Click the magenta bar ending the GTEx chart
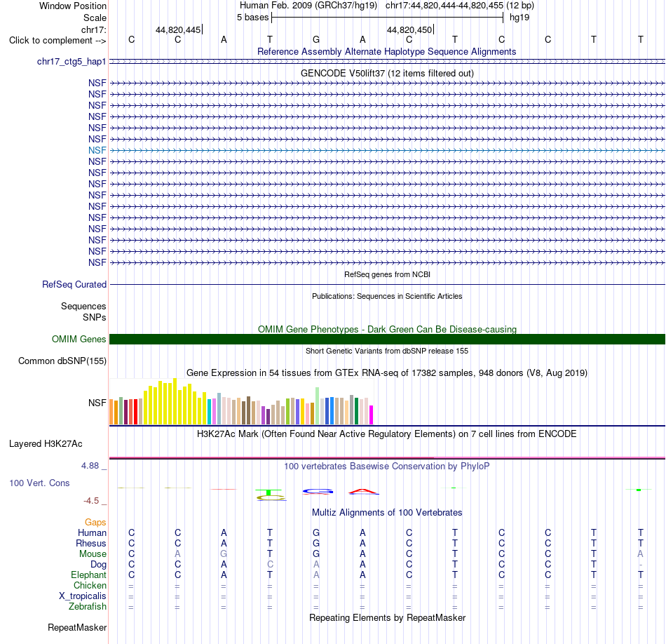The width and height of the screenshot is (666, 644). [x=372, y=415]
